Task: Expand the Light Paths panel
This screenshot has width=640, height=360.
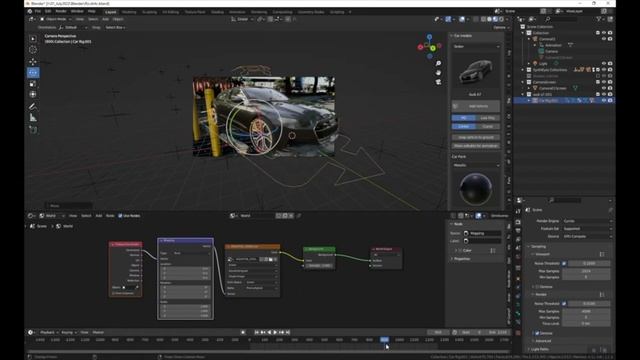Action: pos(539,349)
